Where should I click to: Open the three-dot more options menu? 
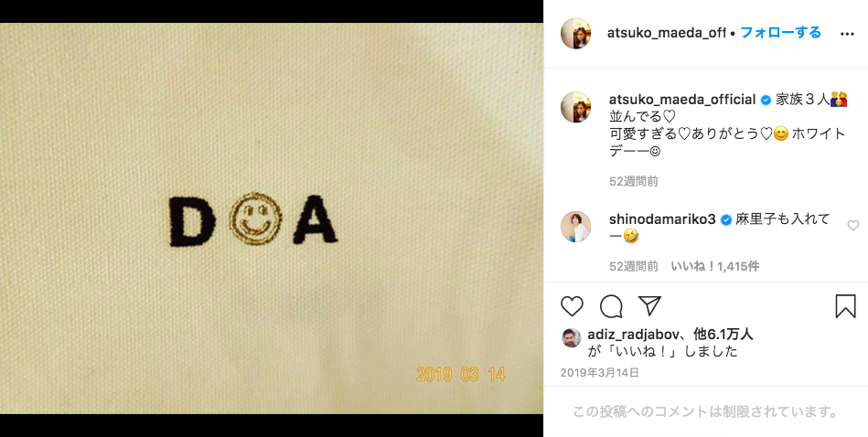click(x=847, y=34)
